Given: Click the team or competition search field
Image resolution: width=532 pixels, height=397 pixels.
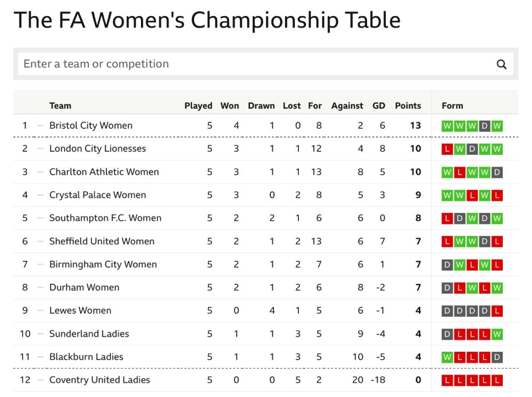Looking at the screenshot, I should [x=255, y=64].
